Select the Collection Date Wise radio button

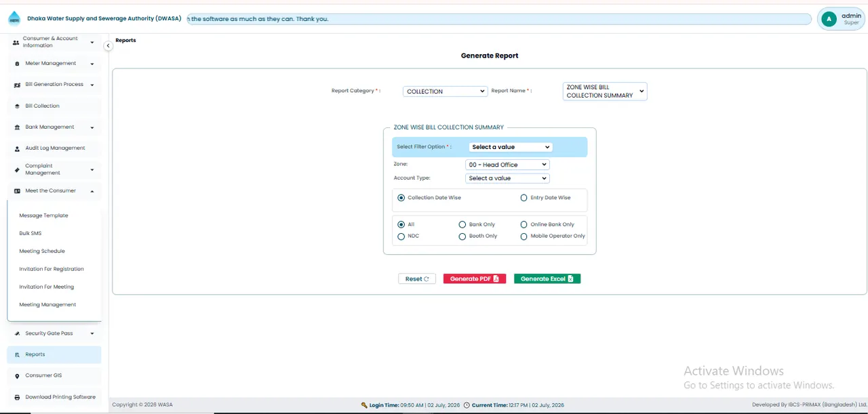(x=401, y=198)
